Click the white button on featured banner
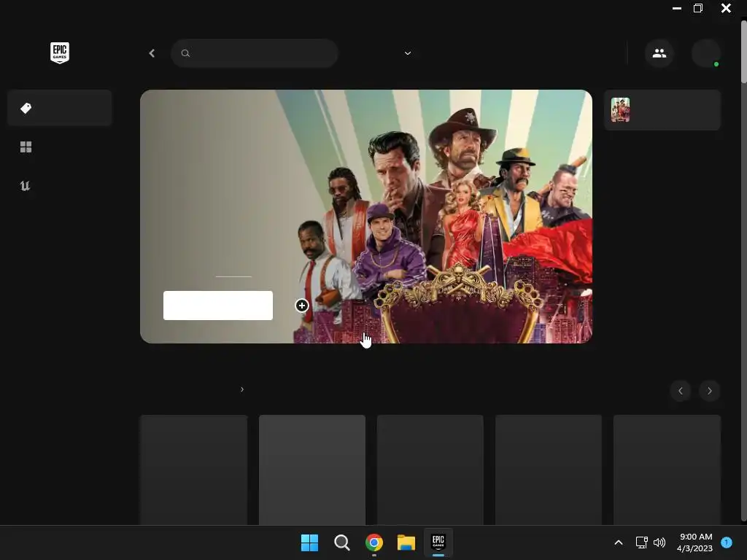This screenshot has height=560, width=747. [x=218, y=306]
